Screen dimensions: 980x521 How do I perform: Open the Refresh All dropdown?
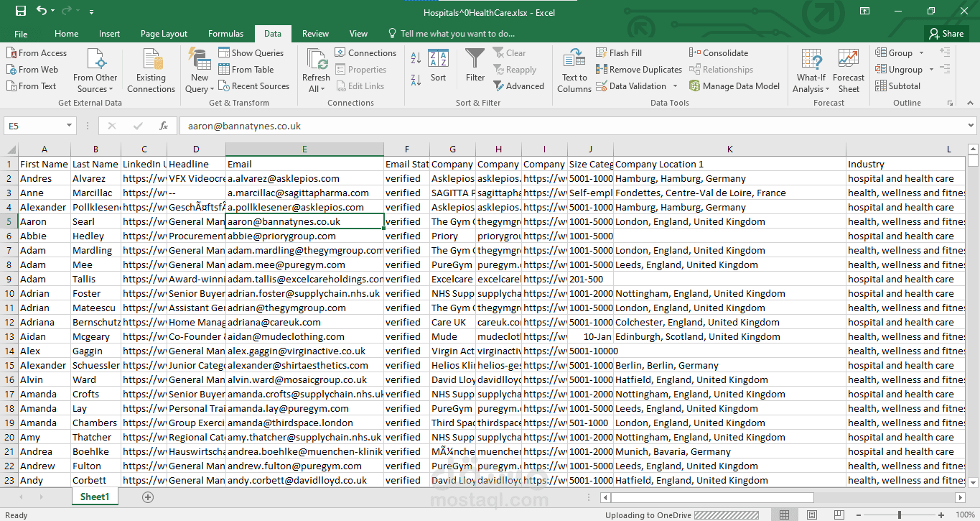click(x=316, y=71)
